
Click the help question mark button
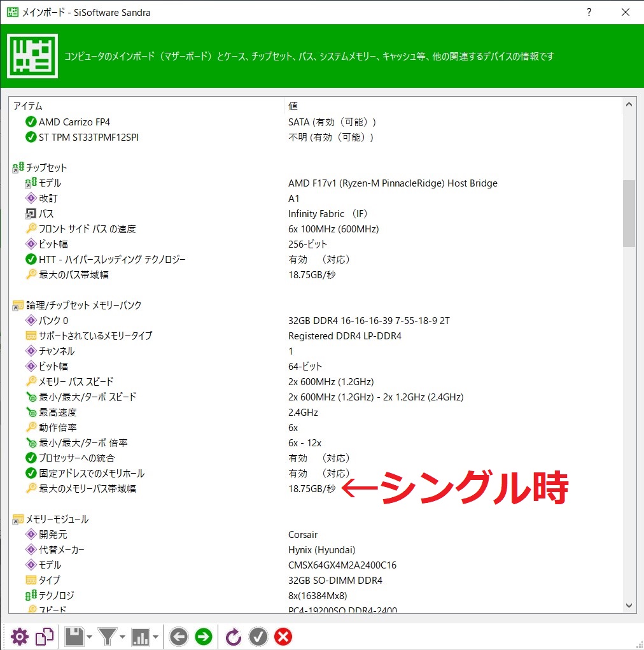click(589, 12)
